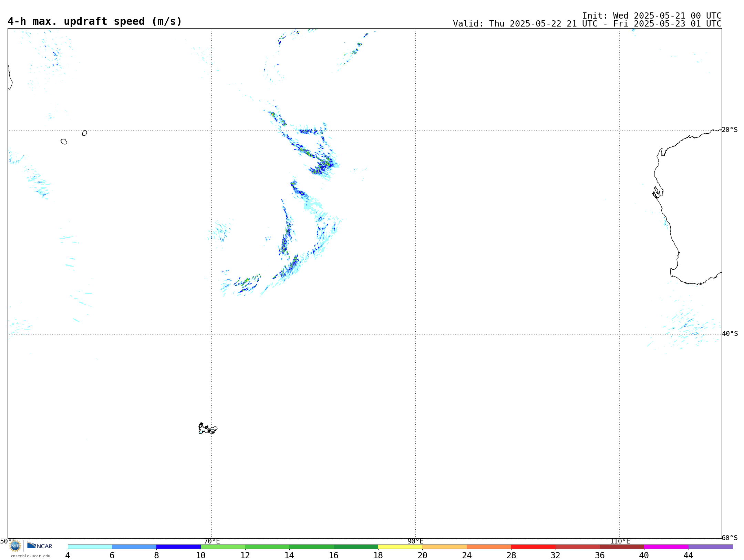Click the dark red 36-40 color swatch

622,547
